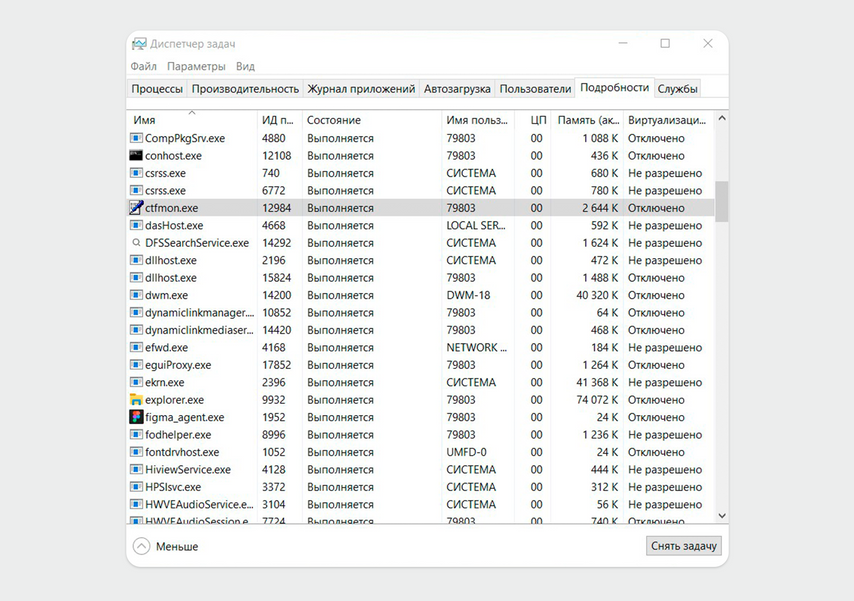Select the dynamiclinkmediaser process name
Viewport: 854px width, 601px height.
coord(199,330)
